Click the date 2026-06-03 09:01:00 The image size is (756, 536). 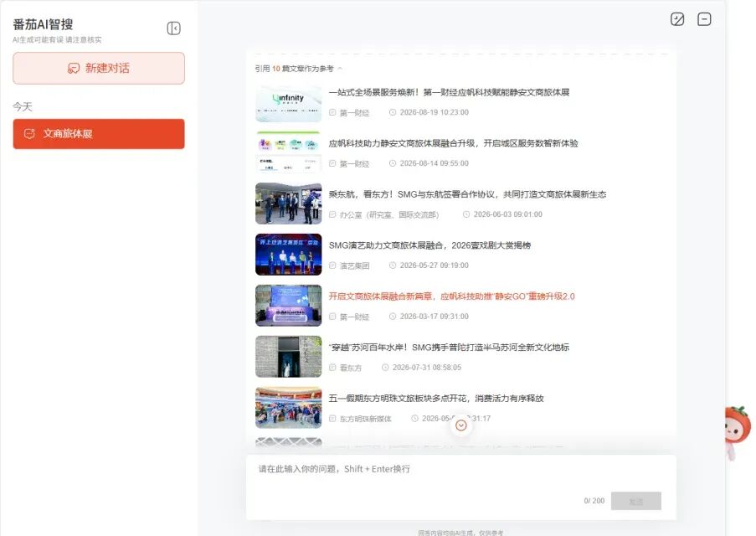click(507, 214)
